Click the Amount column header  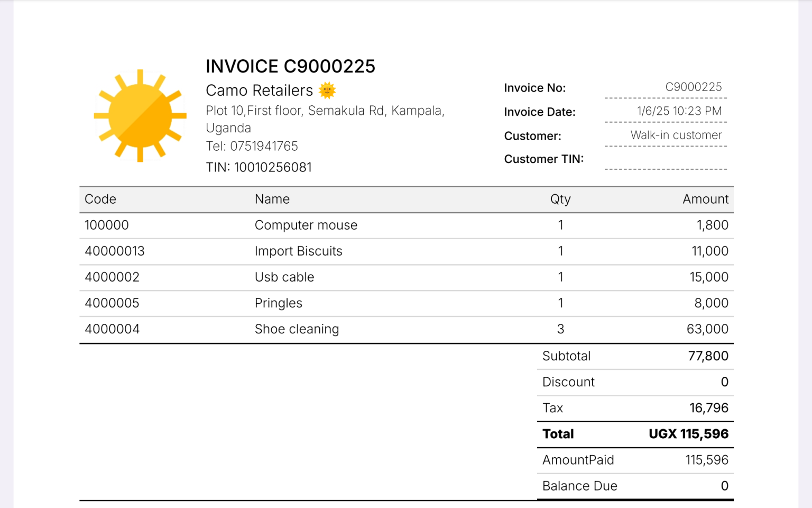[x=705, y=199]
